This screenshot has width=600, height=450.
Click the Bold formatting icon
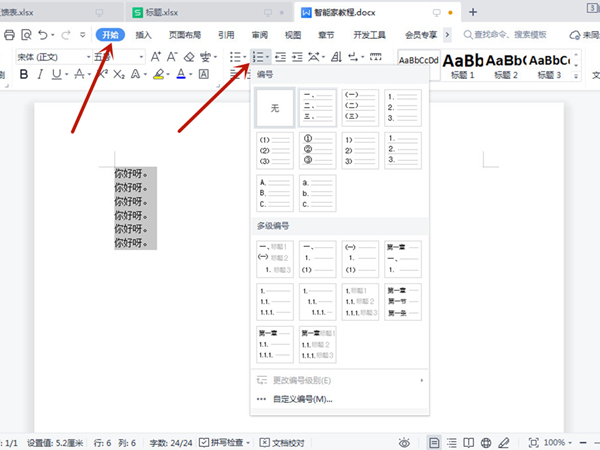point(22,75)
